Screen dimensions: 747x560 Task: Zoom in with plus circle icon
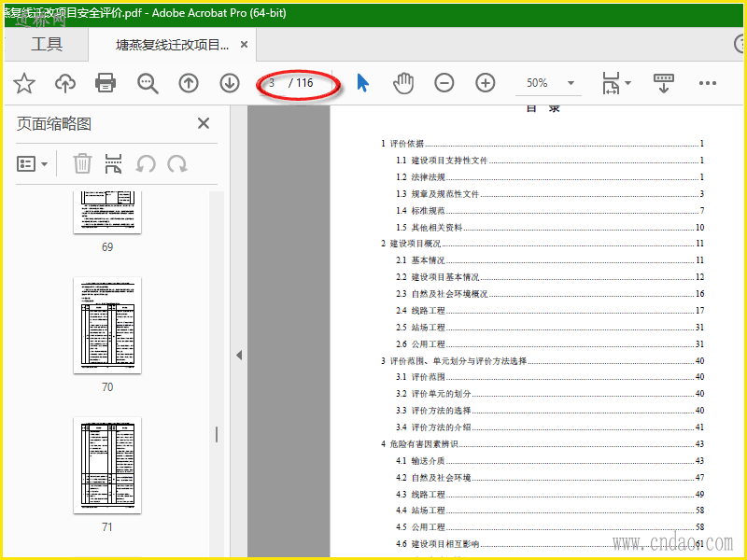485,83
